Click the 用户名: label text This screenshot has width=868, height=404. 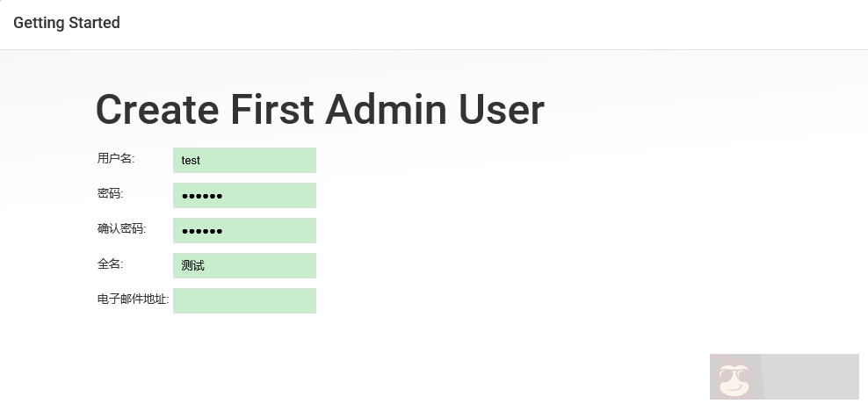(x=116, y=158)
